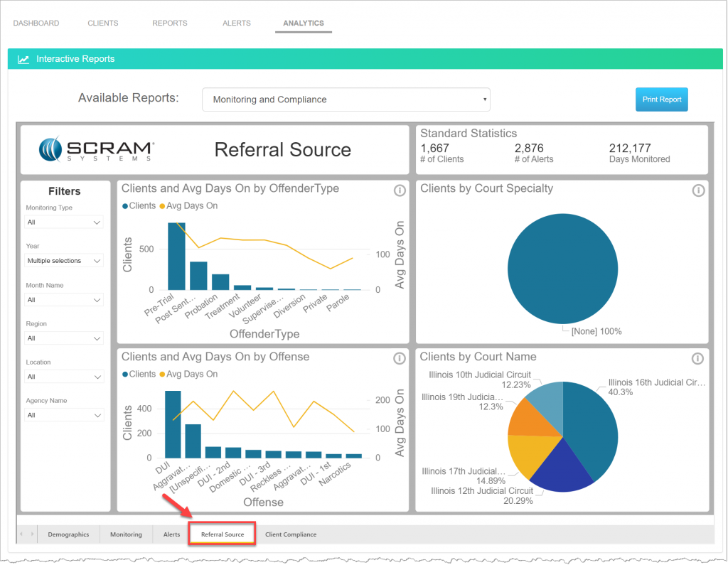
Task: Expand the Monitoring Type filter
Action: click(x=63, y=222)
